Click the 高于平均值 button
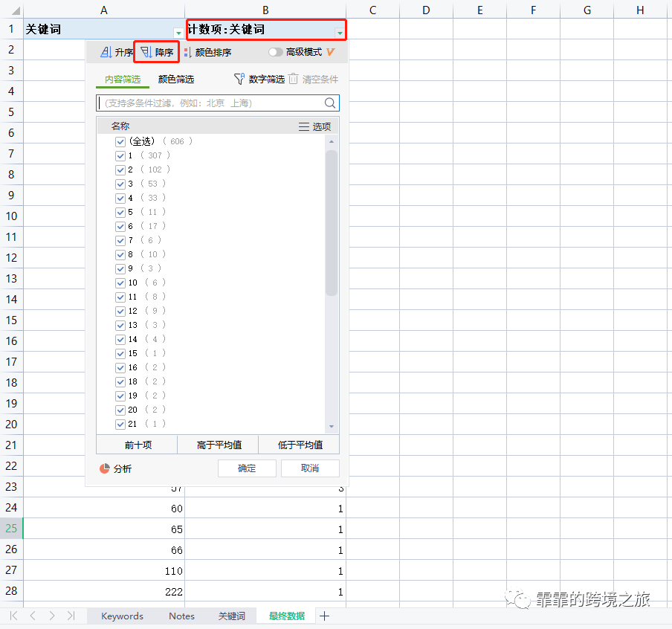The height and width of the screenshot is (629, 672). [218, 445]
